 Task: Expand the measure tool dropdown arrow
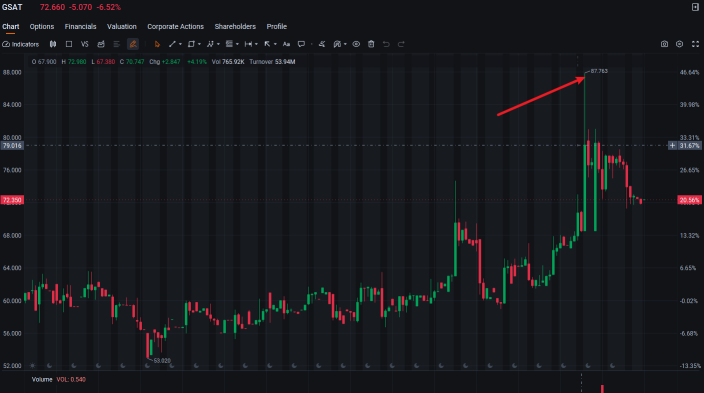(x=256, y=44)
